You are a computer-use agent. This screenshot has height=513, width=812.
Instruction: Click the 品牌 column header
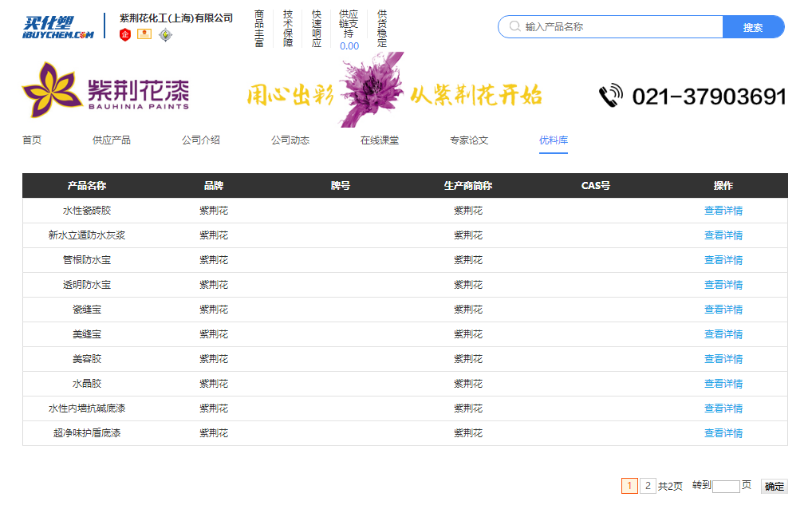pos(213,186)
